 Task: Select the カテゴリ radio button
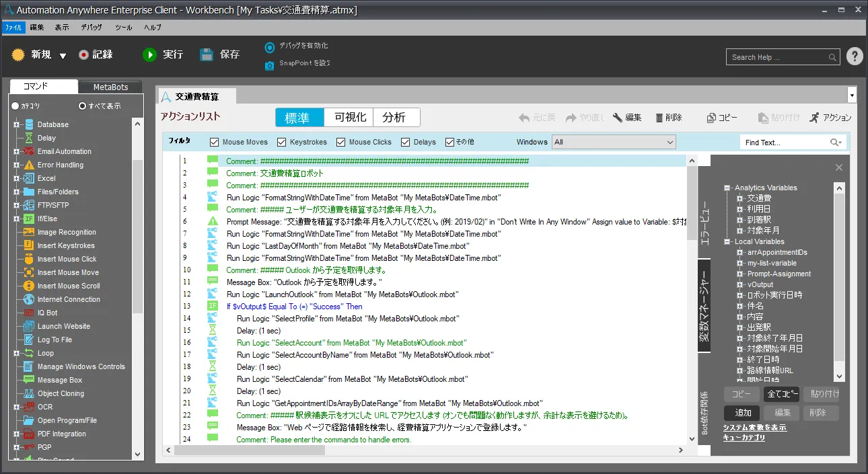15,106
